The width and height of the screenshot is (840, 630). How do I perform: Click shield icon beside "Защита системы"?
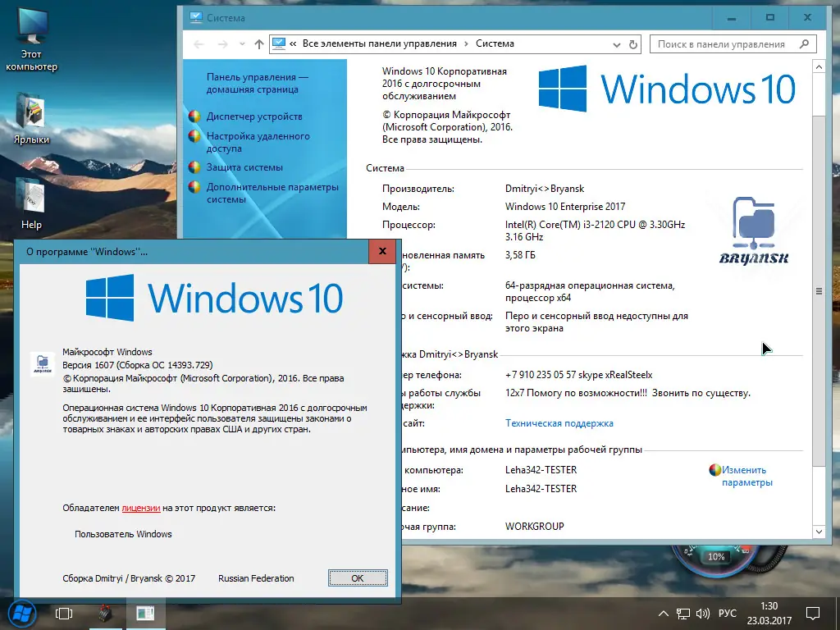coord(194,167)
